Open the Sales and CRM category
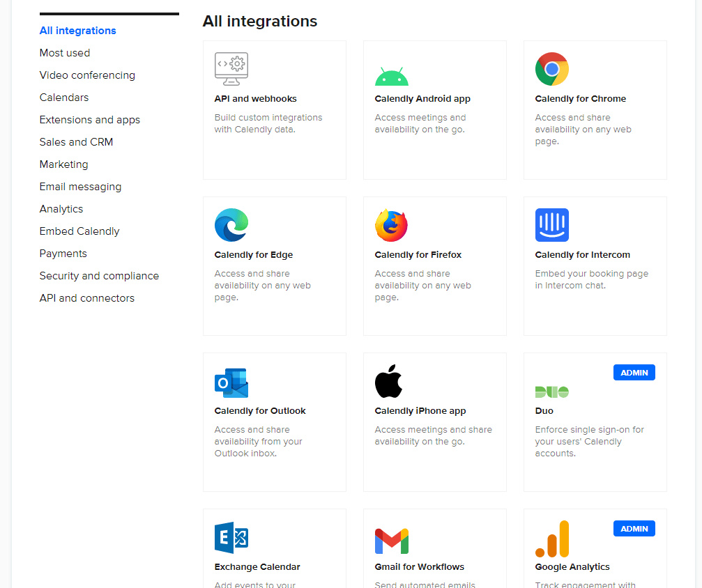The image size is (702, 588). click(x=76, y=142)
